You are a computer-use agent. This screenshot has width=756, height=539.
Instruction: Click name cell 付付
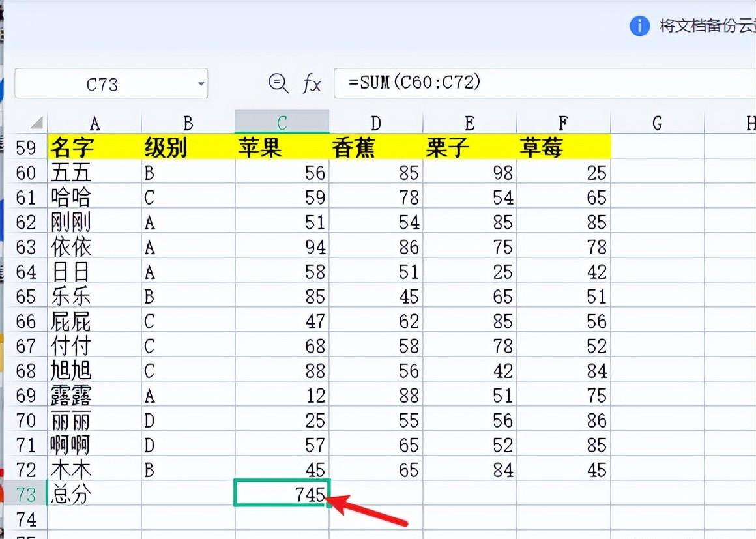tap(94, 345)
